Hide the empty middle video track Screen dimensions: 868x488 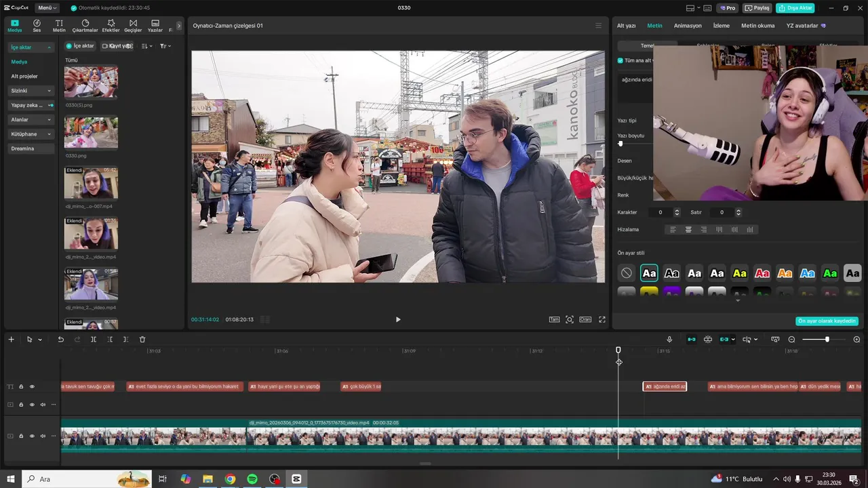pyautogui.click(x=32, y=405)
